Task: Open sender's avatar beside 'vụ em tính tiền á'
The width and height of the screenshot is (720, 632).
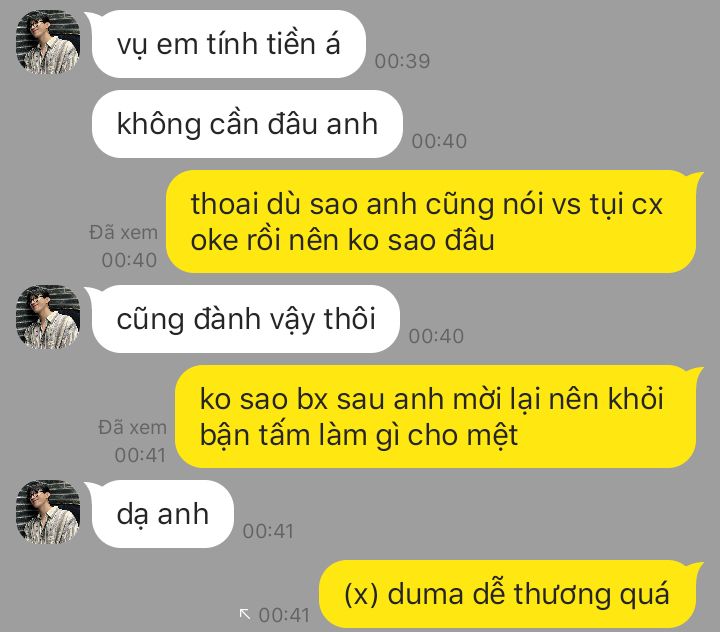Action: pos(48,42)
